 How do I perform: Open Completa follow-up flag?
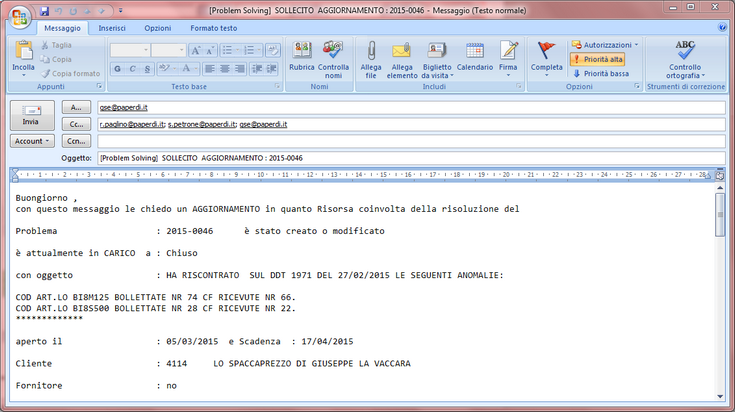tap(547, 60)
